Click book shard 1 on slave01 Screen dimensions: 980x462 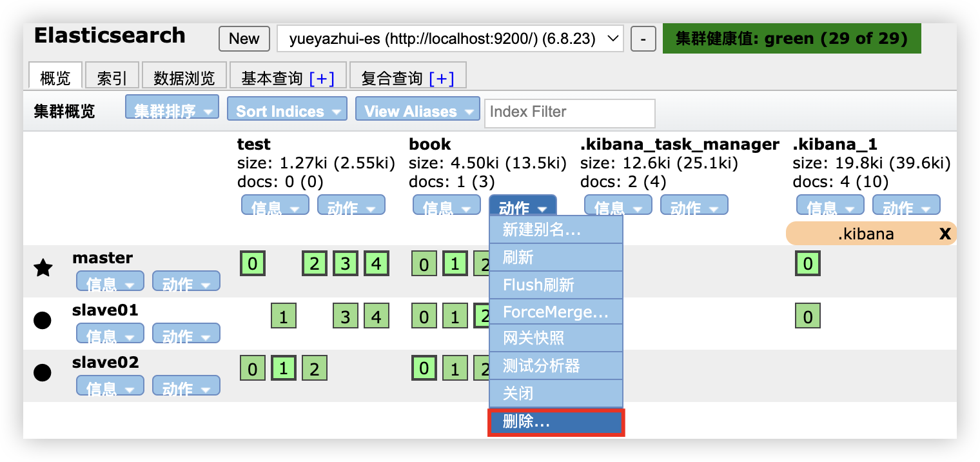455,316
